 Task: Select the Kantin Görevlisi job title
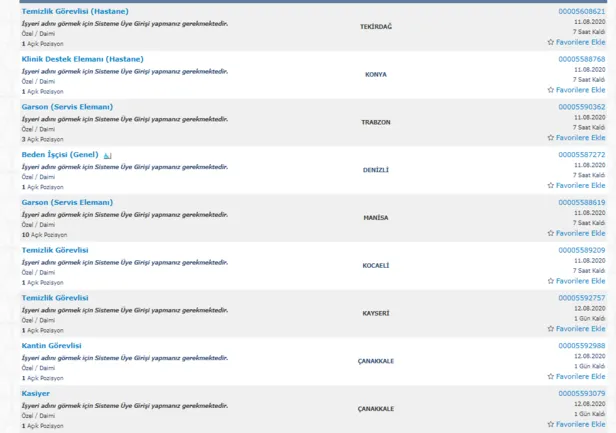(51, 346)
